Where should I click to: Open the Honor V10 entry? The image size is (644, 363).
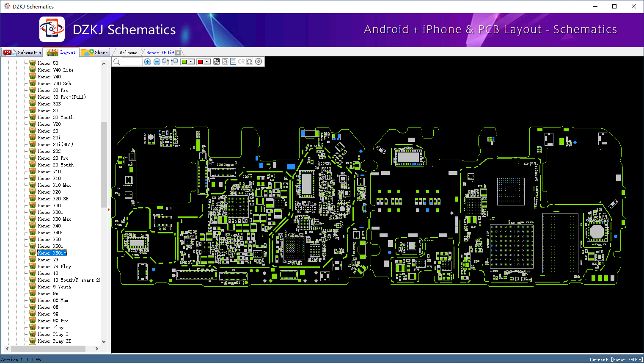pyautogui.click(x=49, y=172)
